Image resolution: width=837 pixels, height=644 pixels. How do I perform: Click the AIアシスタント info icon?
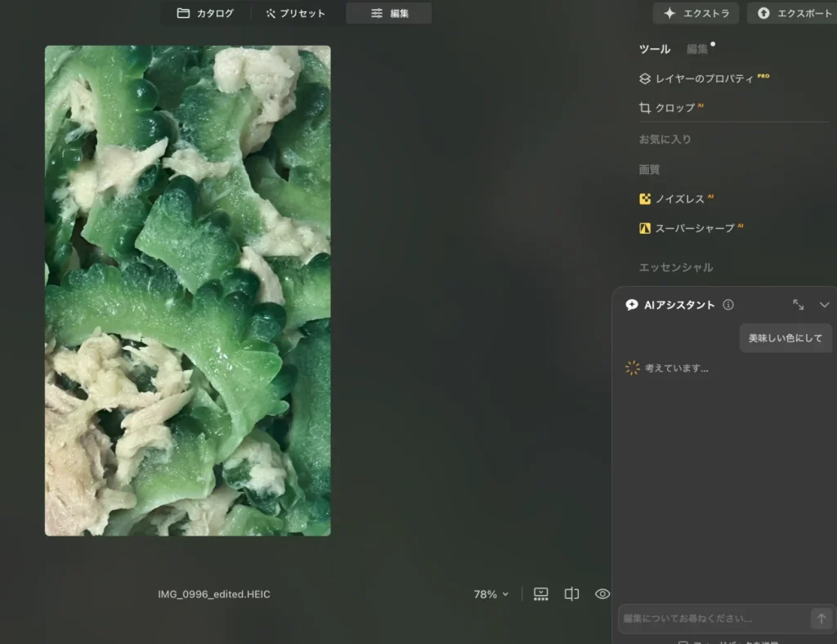(x=728, y=305)
